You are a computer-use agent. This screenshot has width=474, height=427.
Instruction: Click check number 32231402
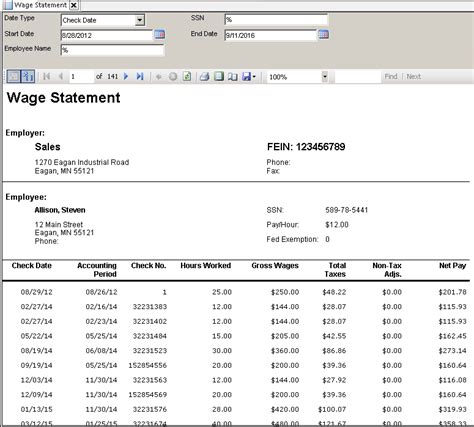point(150,321)
